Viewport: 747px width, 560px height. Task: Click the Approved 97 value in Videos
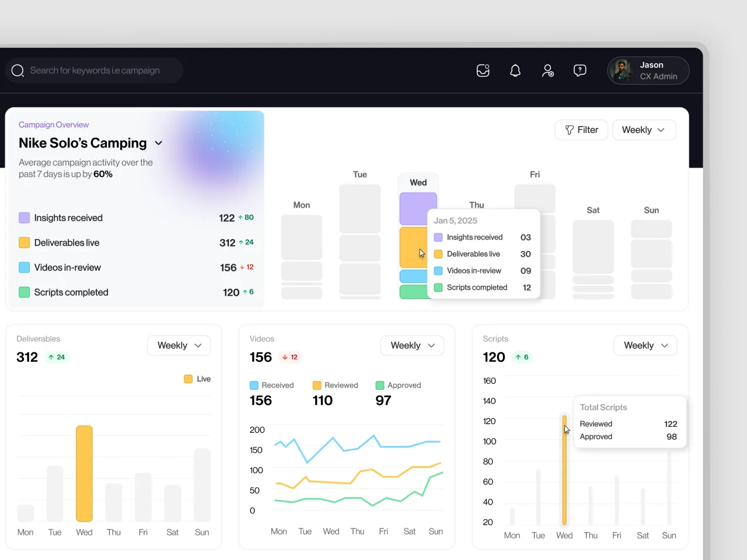[x=383, y=401]
